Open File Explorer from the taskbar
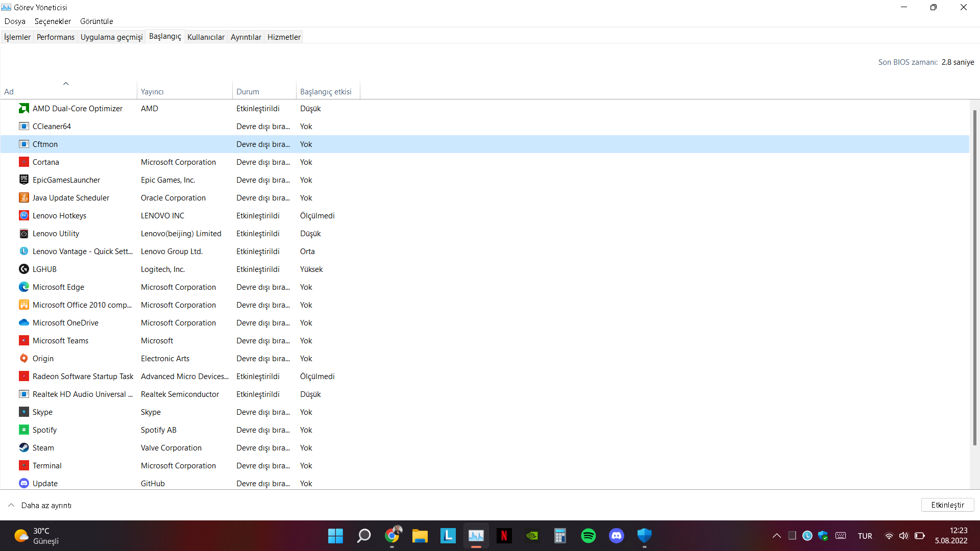The image size is (980, 551). [420, 536]
